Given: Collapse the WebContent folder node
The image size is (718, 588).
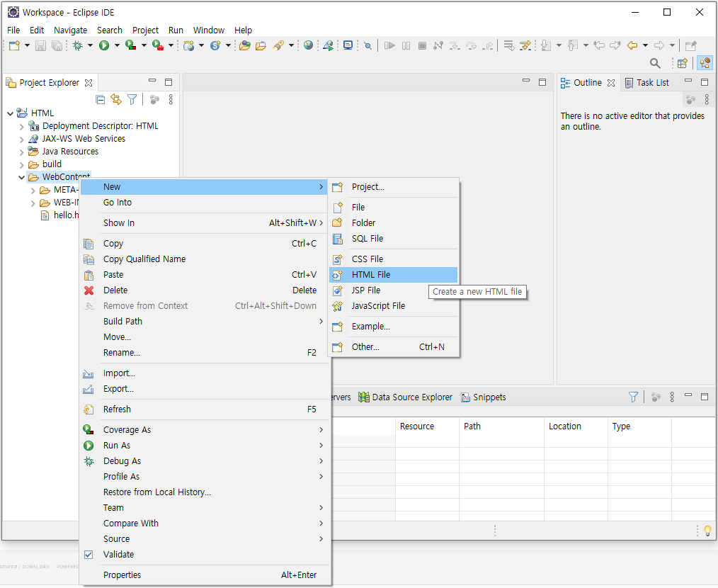Looking at the screenshot, I should (21, 177).
